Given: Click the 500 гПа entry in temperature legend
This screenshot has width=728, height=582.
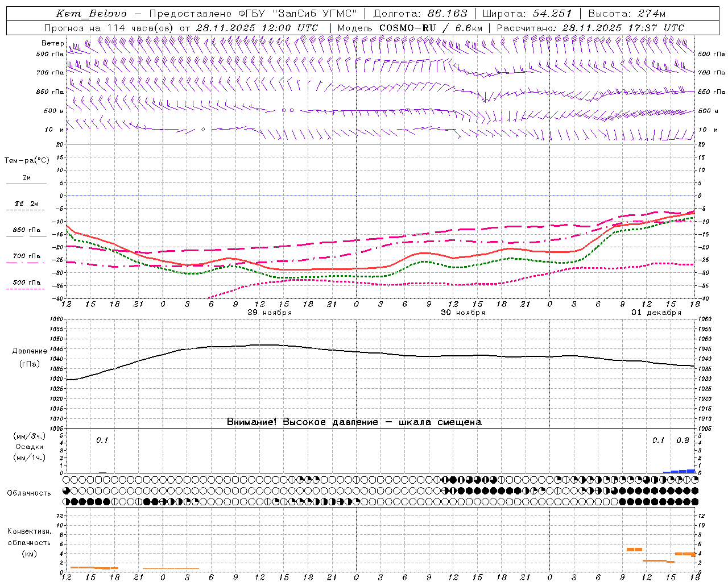Looking at the screenshot, I should [27, 282].
